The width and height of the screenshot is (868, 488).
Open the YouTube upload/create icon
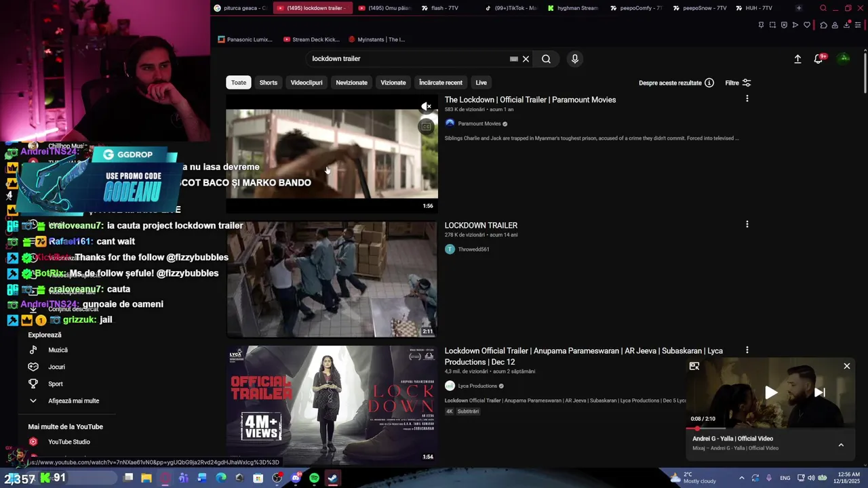pyautogui.click(x=797, y=59)
